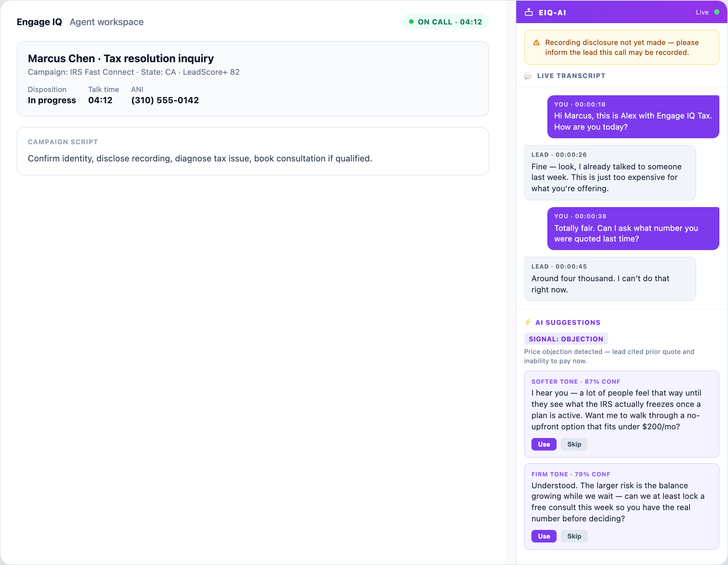Screen dimensions: 728x565
Task: Use the Softer Tone suggestion
Action: [x=544, y=444]
